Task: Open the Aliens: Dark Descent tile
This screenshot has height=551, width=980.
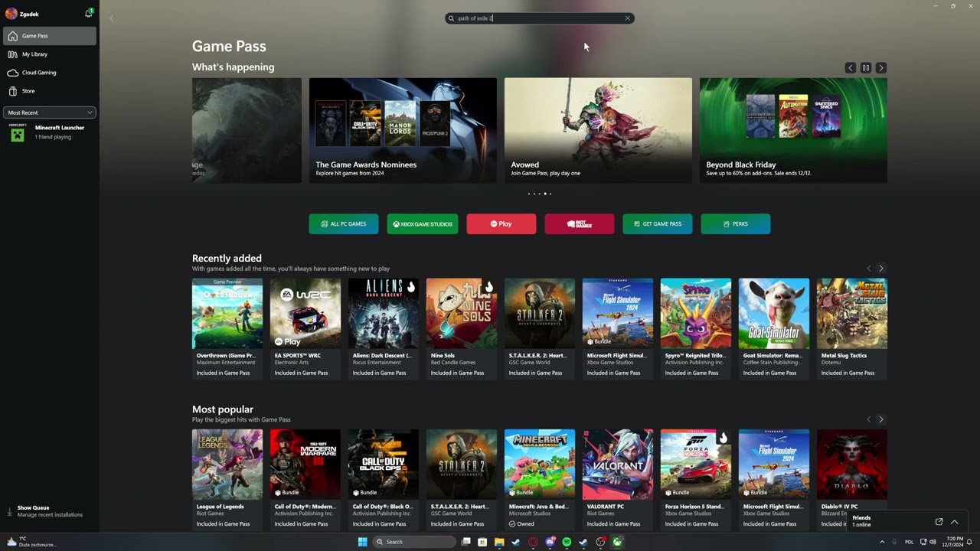Action: 384,328
